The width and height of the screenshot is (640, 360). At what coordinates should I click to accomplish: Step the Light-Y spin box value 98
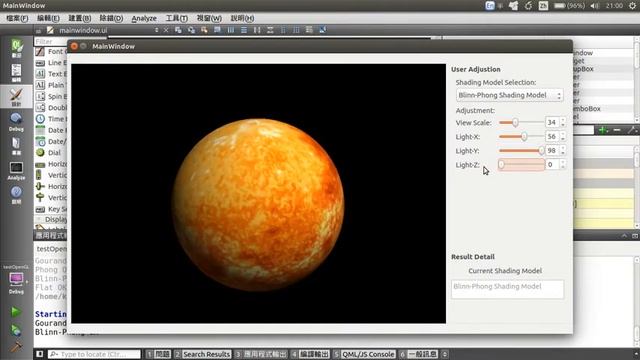tap(562, 150)
